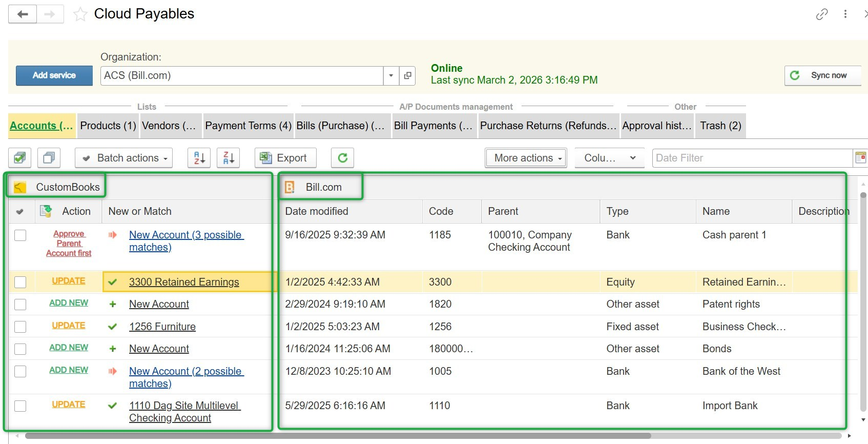The height and width of the screenshot is (444, 868).
Task: Check the box for 1110 Dag Site row
Action: (20, 406)
